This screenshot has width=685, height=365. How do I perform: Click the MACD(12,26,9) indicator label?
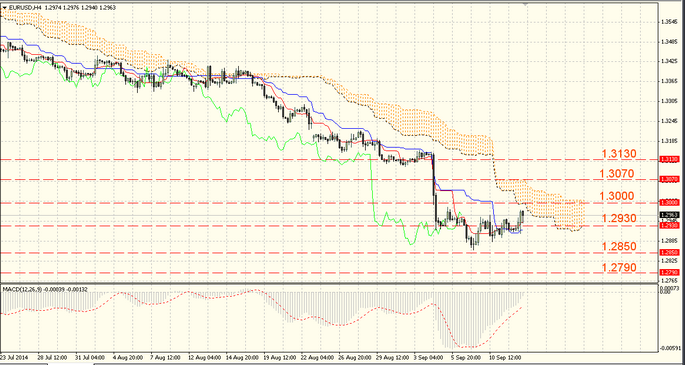21,289
